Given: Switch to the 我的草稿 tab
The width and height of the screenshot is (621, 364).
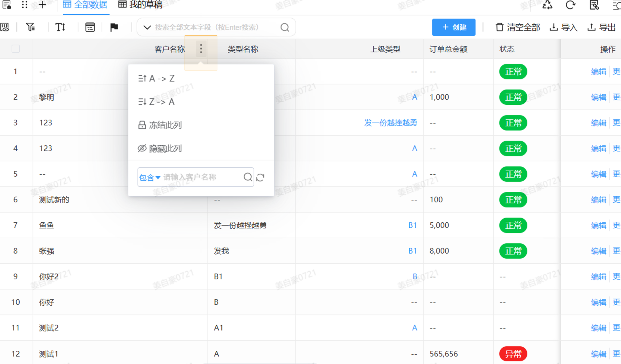Looking at the screenshot, I should coord(140,5).
